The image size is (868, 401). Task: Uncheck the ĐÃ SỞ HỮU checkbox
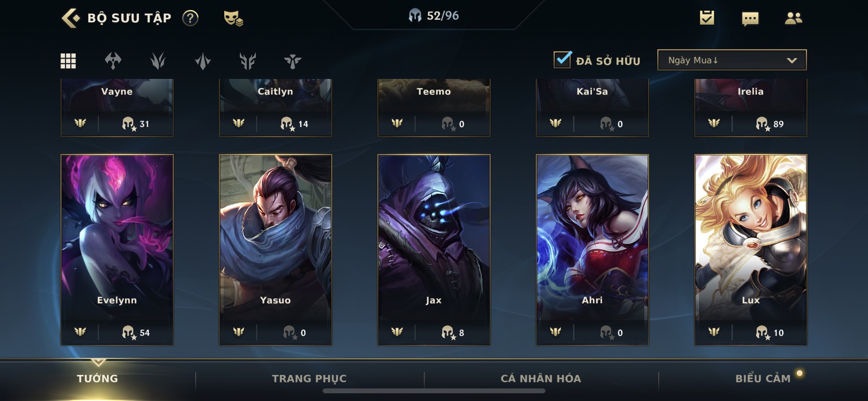(562, 60)
